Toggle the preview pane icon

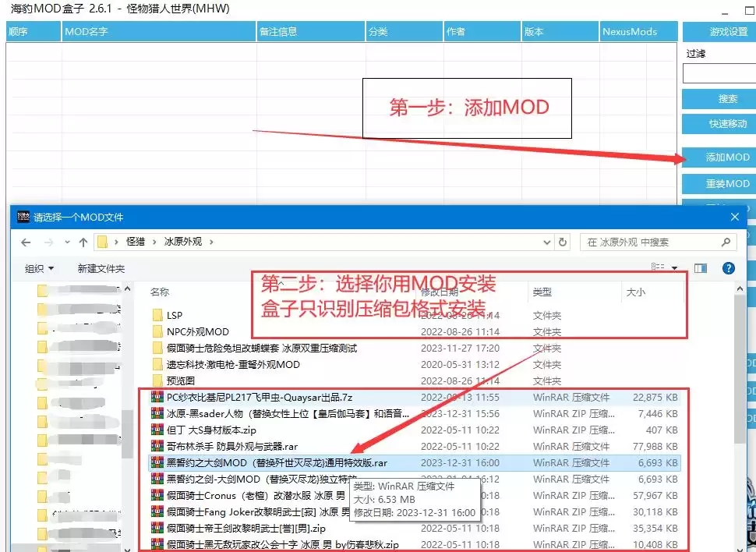point(701,268)
